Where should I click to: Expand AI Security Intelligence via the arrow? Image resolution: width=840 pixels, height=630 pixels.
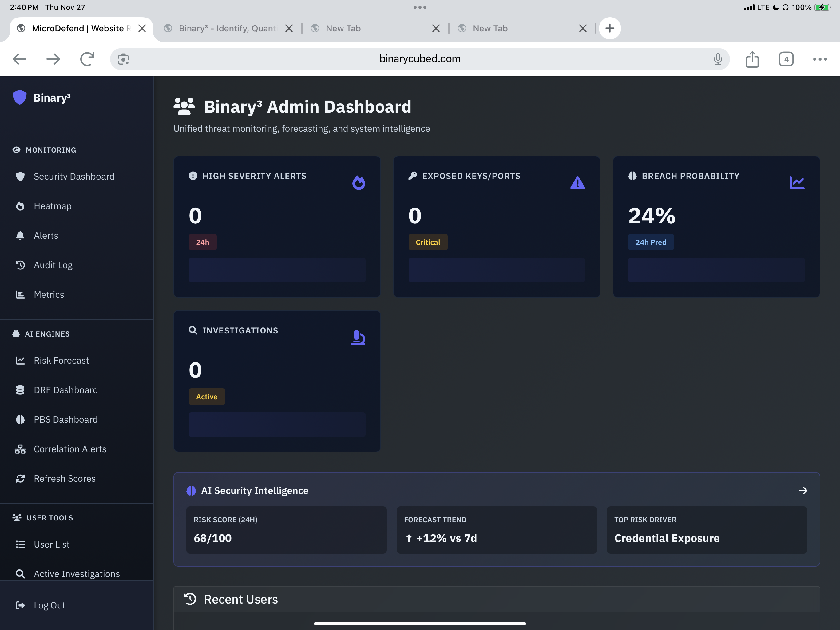[803, 491]
